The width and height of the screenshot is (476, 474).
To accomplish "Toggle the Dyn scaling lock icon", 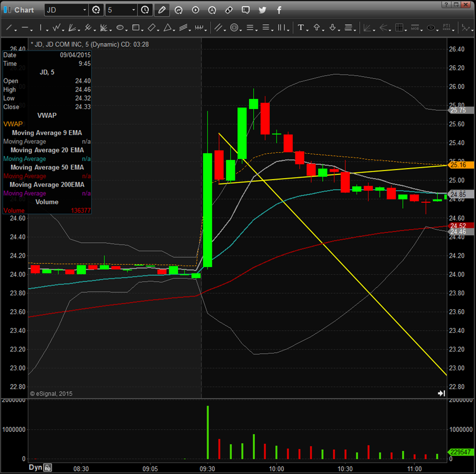I will (x=47, y=468).
